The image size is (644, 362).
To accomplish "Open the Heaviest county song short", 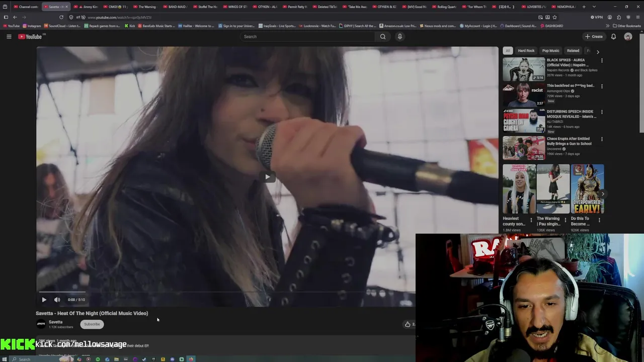I will [x=519, y=189].
